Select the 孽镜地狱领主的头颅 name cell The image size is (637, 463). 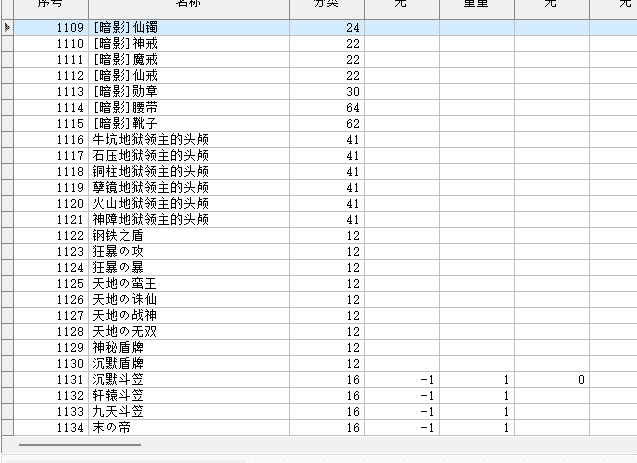coord(189,188)
